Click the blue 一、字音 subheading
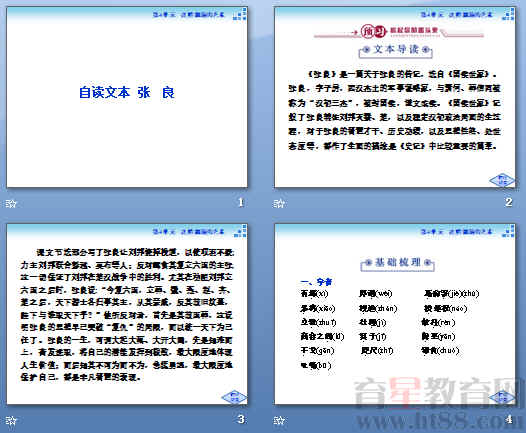This screenshot has height=433, width=526. click(x=316, y=282)
